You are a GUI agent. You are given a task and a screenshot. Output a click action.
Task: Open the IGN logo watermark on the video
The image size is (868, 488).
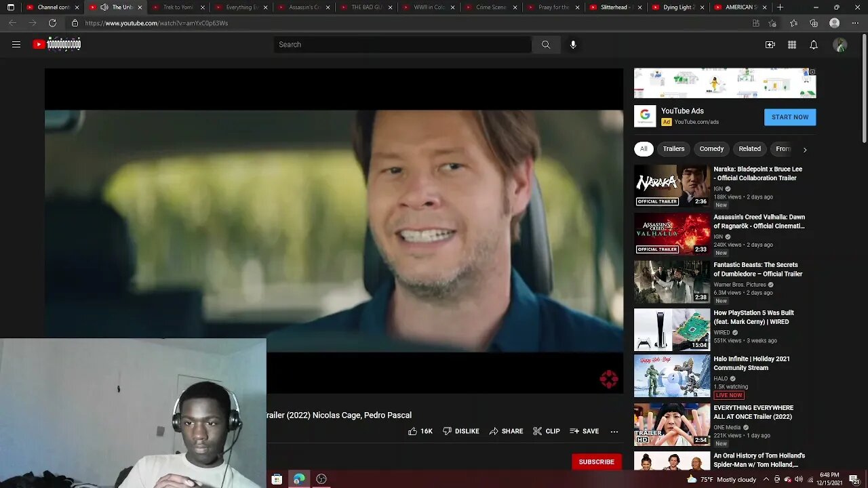coord(608,380)
